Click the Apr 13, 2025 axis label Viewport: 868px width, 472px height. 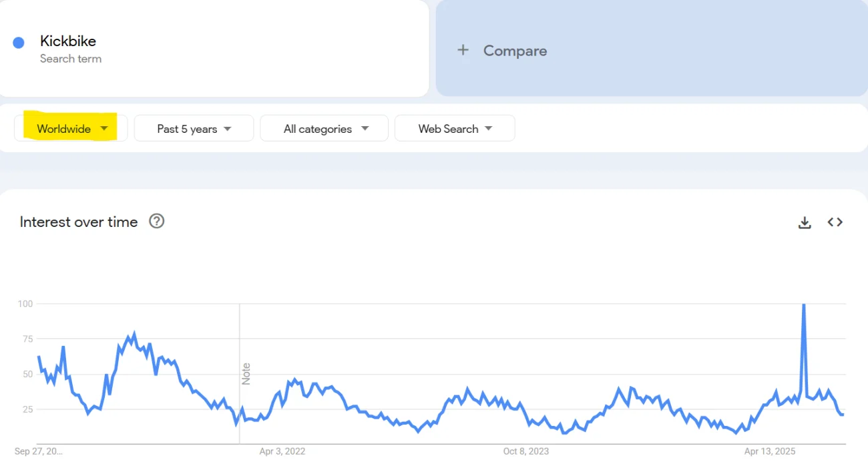coord(770,451)
